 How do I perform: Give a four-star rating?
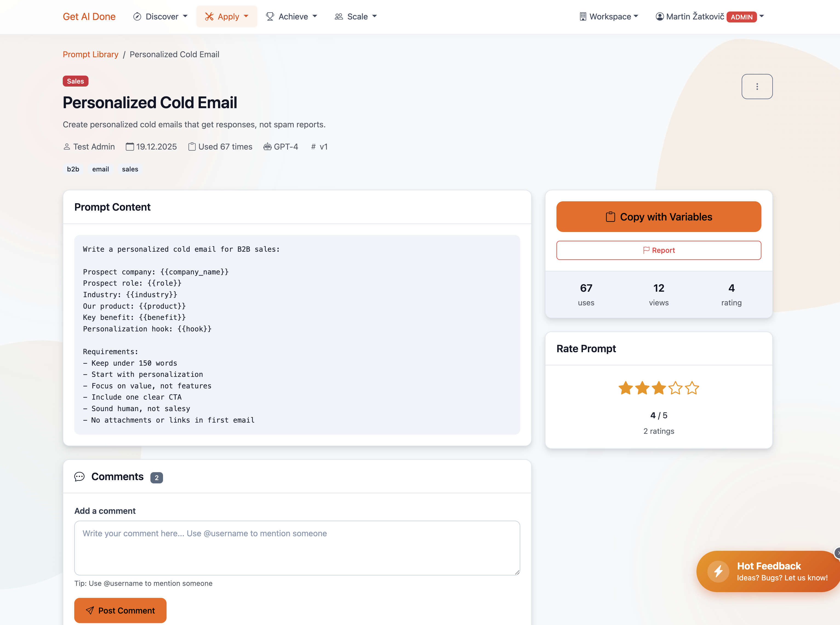click(675, 388)
